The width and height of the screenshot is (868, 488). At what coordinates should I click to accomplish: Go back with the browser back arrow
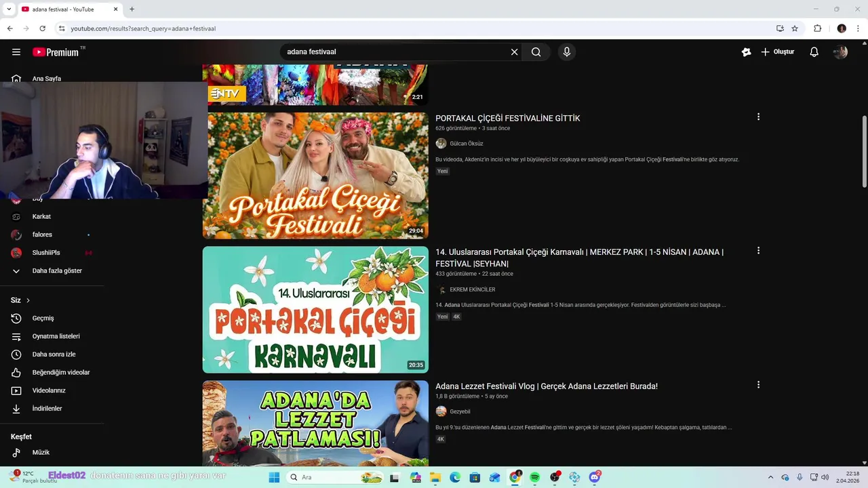click(9, 28)
